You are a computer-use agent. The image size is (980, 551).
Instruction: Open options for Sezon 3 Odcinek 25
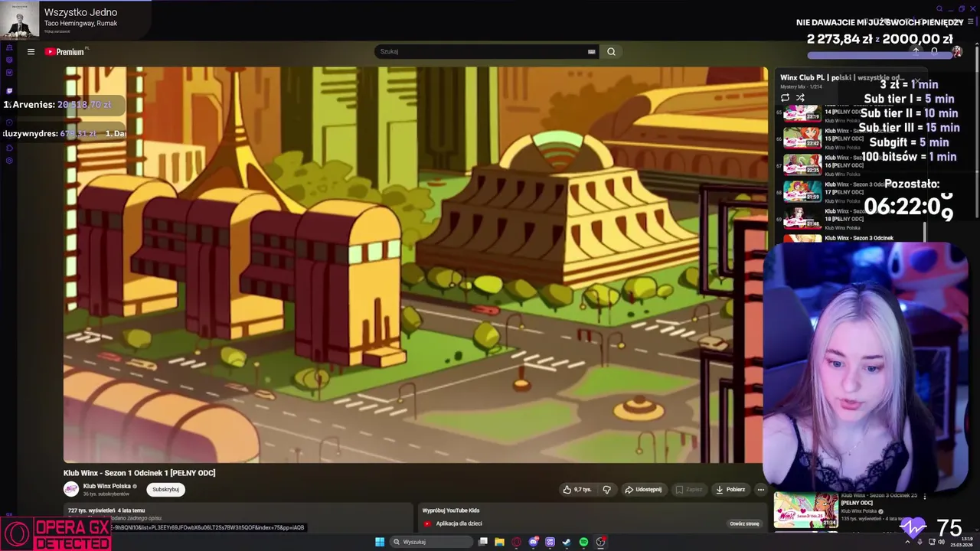click(924, 497)
